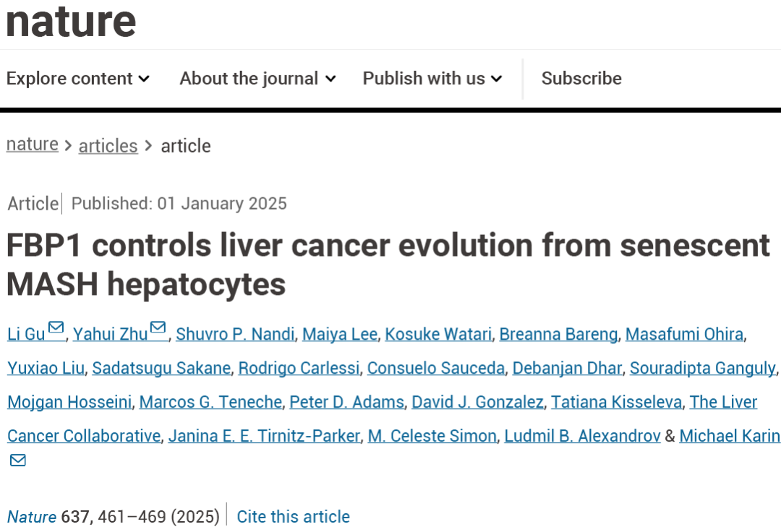Select author Ludmil B. Alexandrov
The image size is (781, 532).
click(x=582, y=435)
